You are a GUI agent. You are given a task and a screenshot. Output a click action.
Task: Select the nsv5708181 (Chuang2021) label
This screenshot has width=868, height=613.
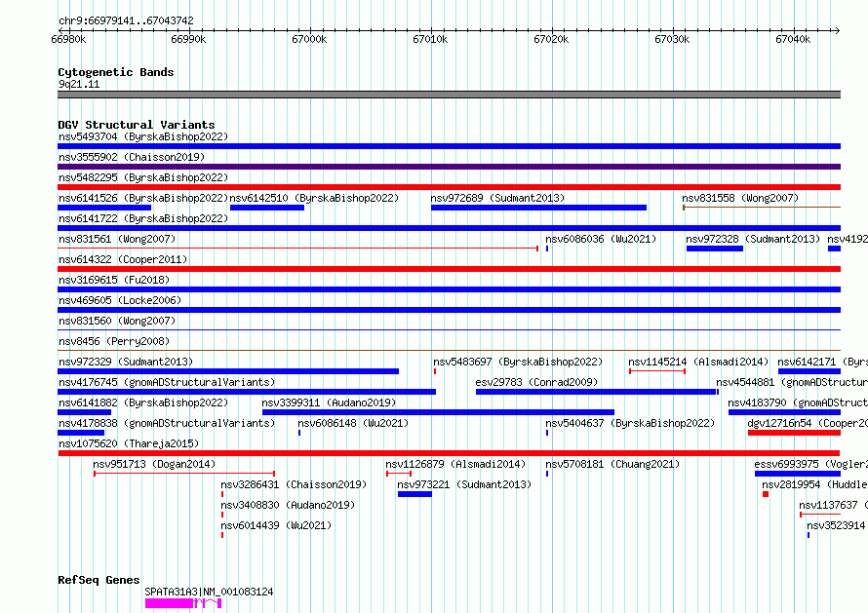(x=612, y=464)
